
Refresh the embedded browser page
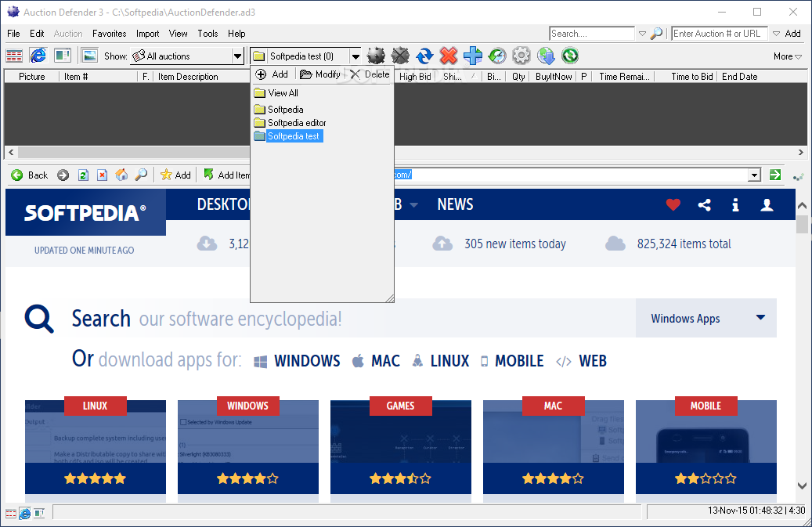83,175
